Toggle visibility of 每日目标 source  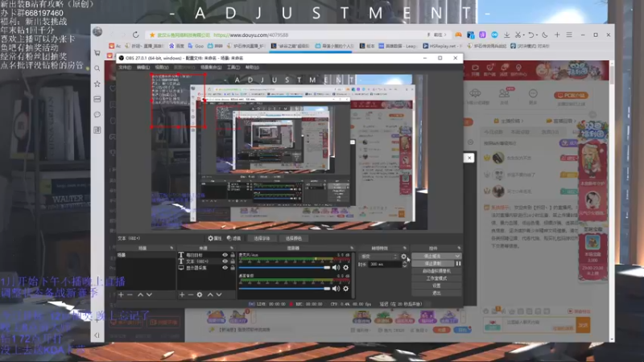[225, 255]
